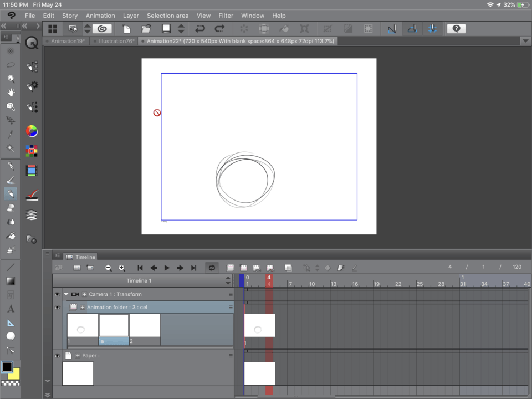Select the Balloon tool
The height and width of the screenshot is (399, 532).
coord(11,336)
